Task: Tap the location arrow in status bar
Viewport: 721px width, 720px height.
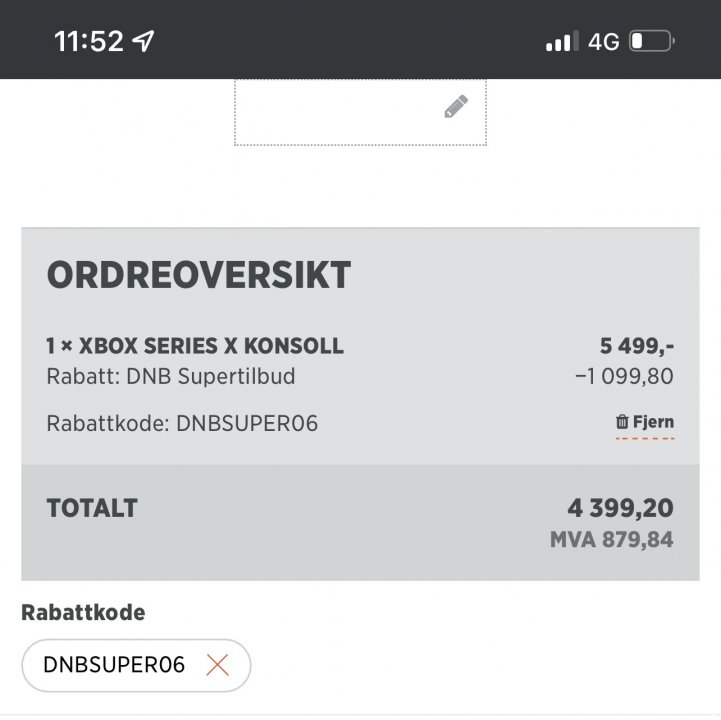Action: point(144,41)
